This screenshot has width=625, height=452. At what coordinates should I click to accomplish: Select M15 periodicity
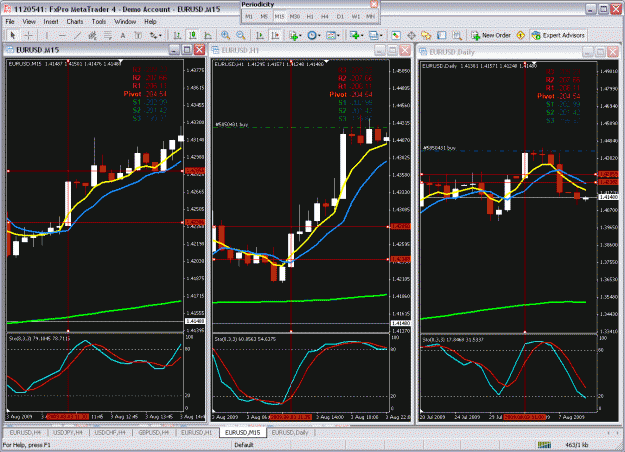tap(279, 16)
